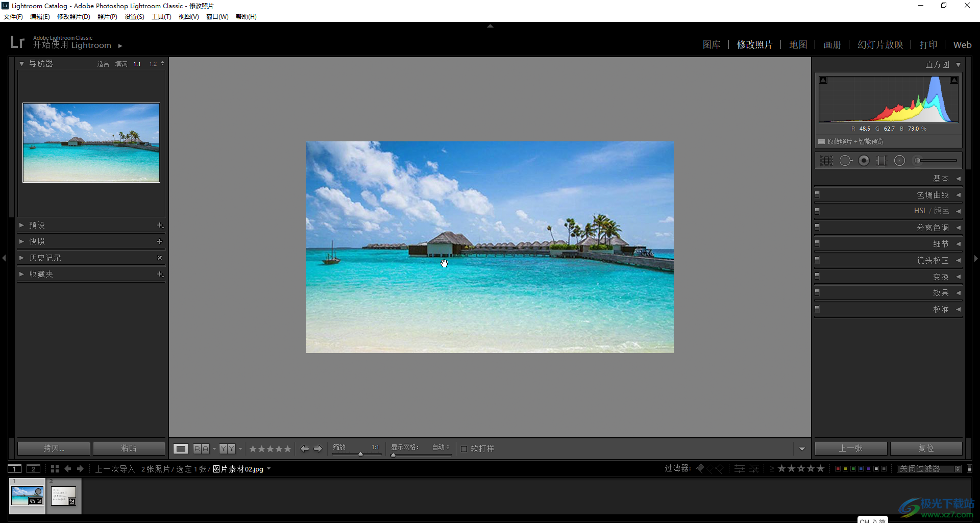Screen dimensions: 980x523
Task: Select the Crop Overlay tool
Action: coord(826,161)
